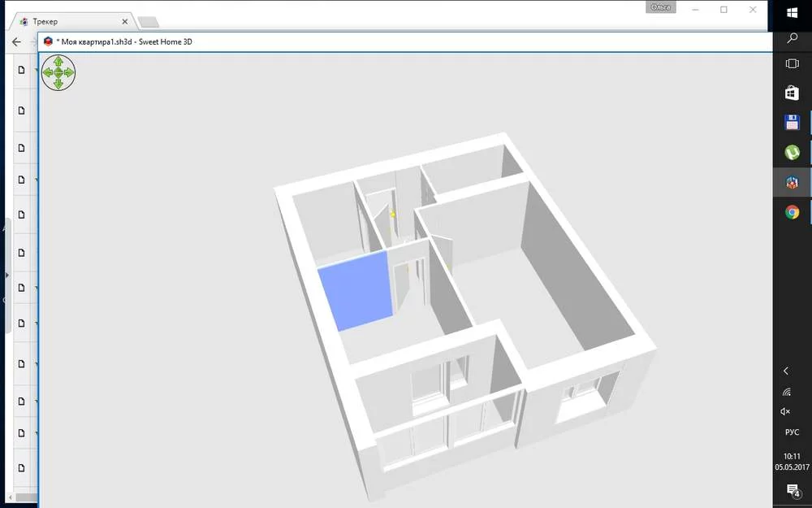Expand hidden system tray icons chevron
Image resolution: width=812 pixels, height=508 pixels.
(786, 371)
